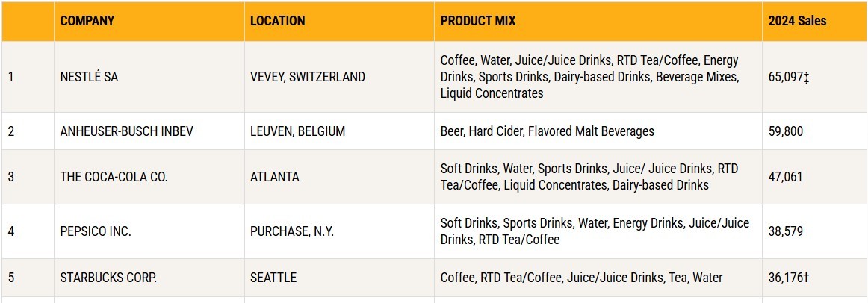Click the ATLANTA location cell
The height and width of the screenshot is (303, 868).
click(275, 177)
